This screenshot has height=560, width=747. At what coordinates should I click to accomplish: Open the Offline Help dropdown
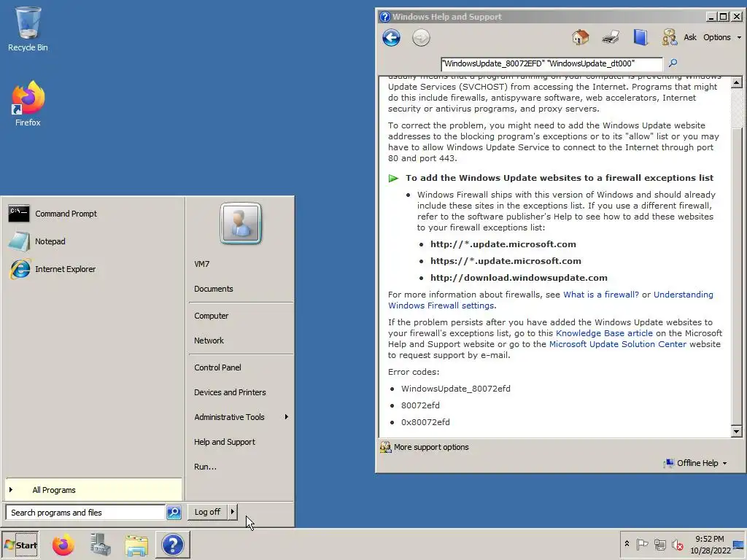(696, 463)
